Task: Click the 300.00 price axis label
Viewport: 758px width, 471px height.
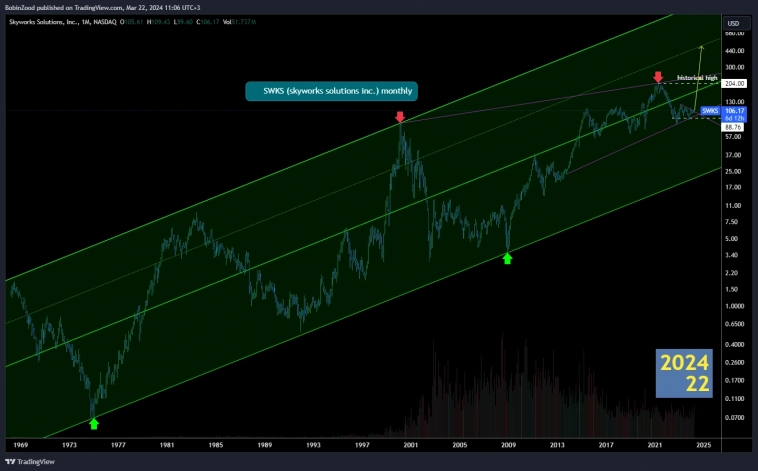Action: click(x=734, y=67)
